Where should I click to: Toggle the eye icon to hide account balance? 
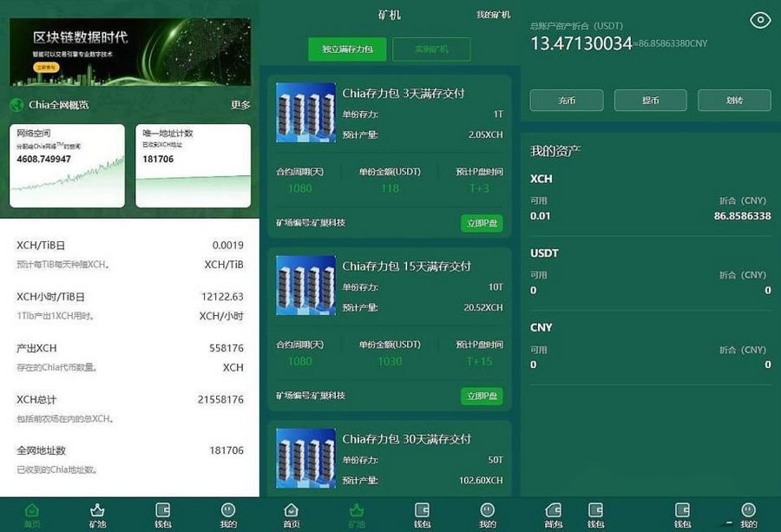pyautogui.click(x=759, y=20)
